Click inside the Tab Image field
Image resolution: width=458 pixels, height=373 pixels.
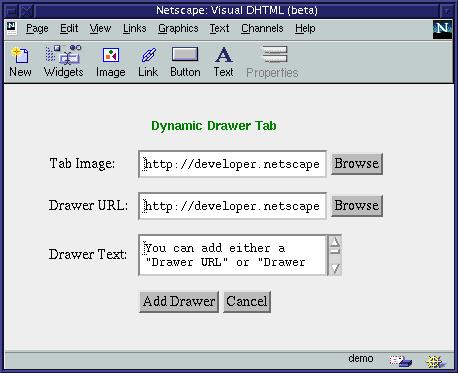[x=232, y=164]
